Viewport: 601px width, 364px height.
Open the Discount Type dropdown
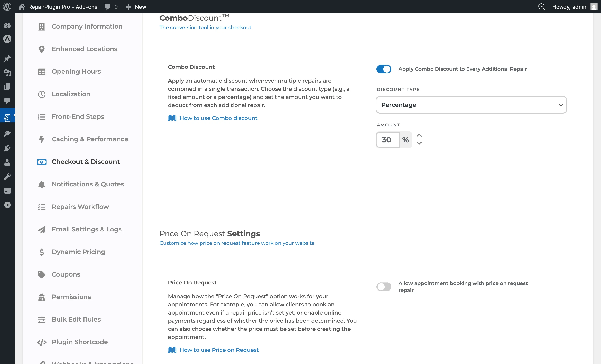coord(471,105)
